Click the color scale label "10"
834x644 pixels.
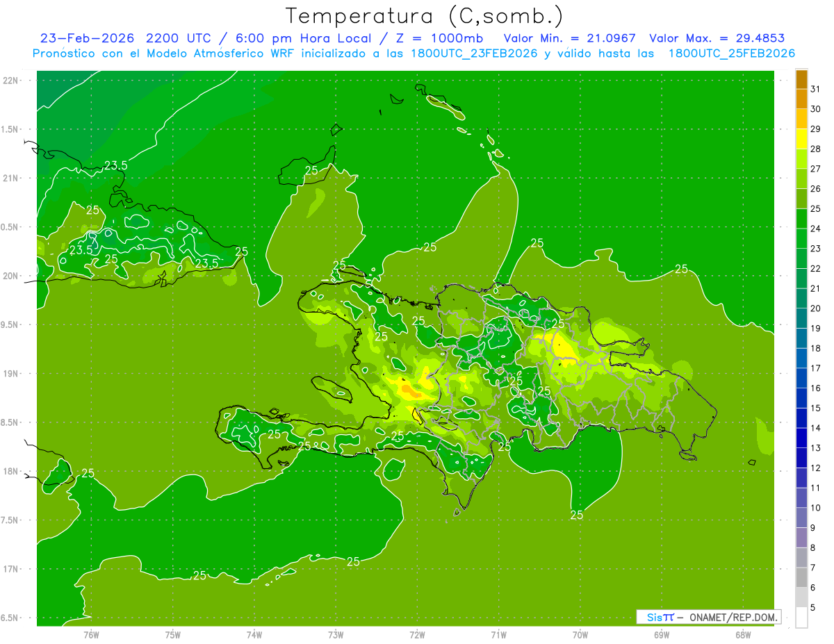click(x=815, y=508)
